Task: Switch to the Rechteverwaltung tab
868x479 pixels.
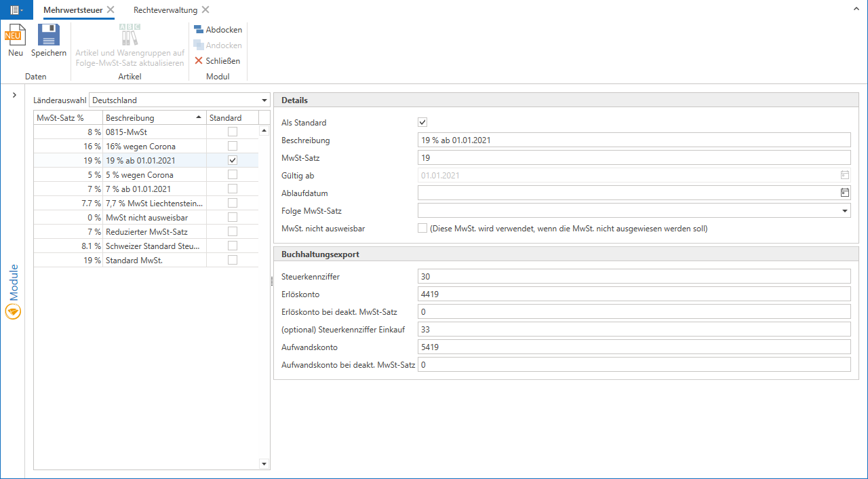Action: [165, 10]
